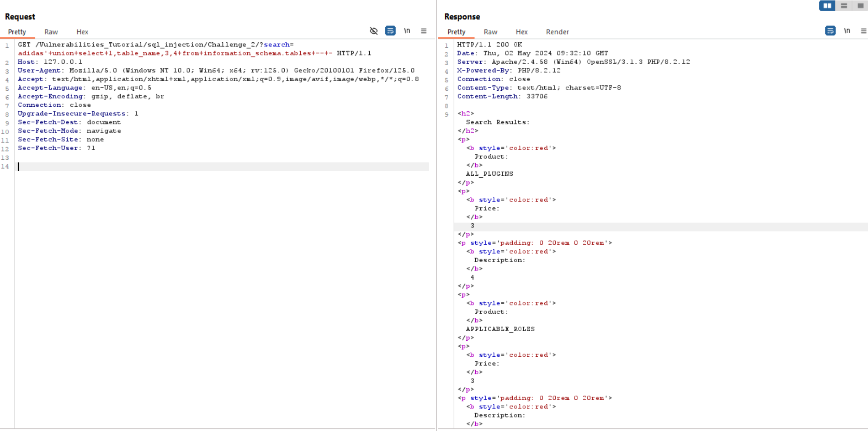Open the Request panel hamburger menu

(424, 31)
